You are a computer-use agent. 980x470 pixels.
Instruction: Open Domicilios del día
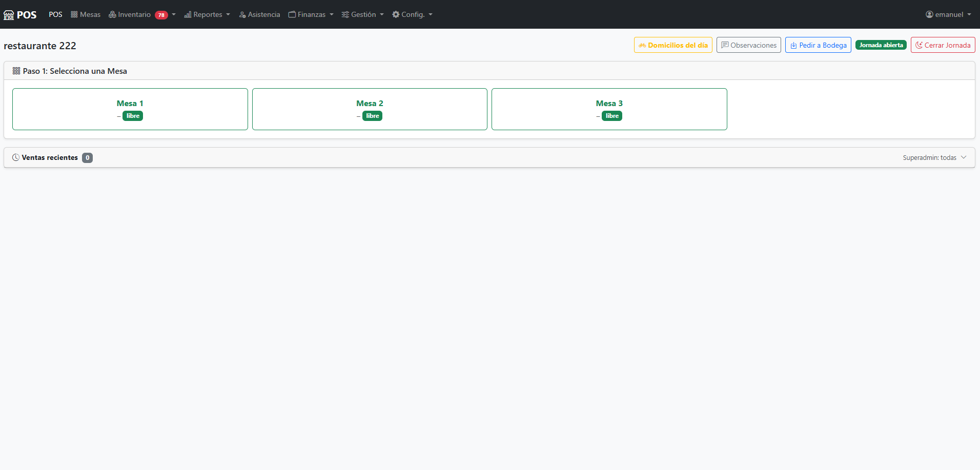coord(673,45)
